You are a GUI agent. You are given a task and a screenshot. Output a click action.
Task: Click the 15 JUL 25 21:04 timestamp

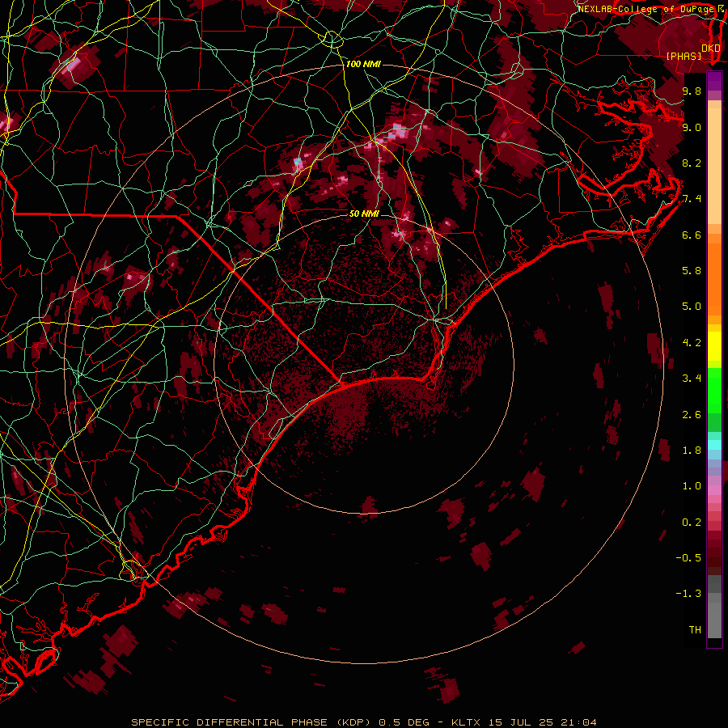point(542,722)
